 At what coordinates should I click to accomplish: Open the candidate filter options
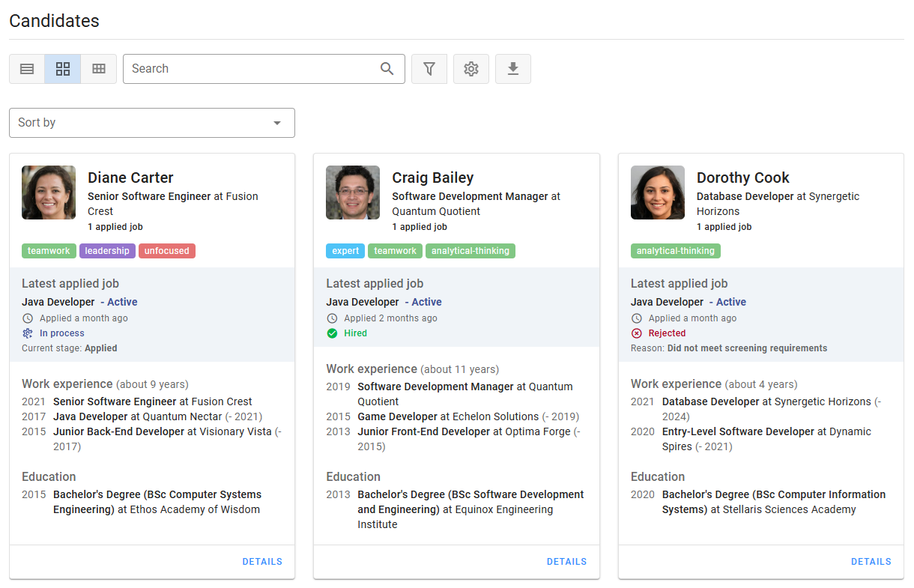pyautogui.click(x=429, y=69)
